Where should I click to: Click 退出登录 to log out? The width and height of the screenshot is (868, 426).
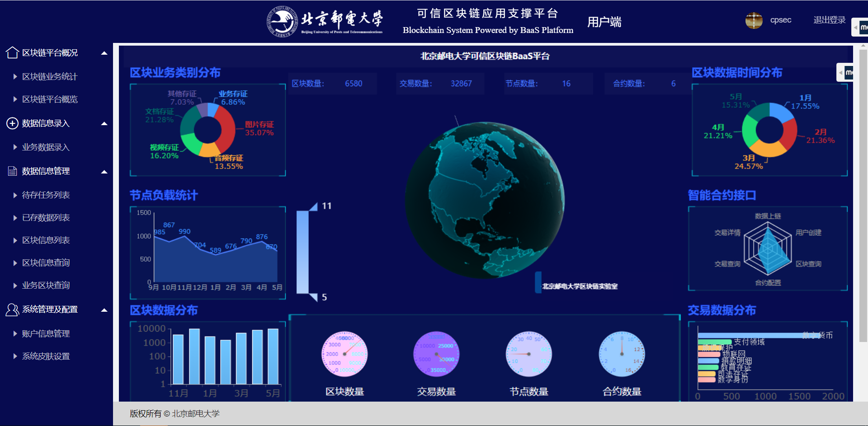(829, 20)
